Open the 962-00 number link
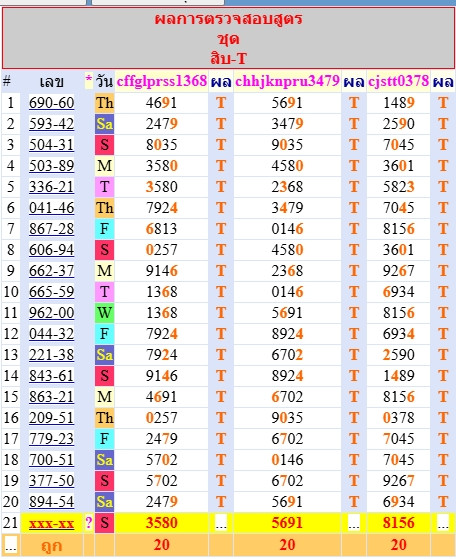 [x=52, y=313]
